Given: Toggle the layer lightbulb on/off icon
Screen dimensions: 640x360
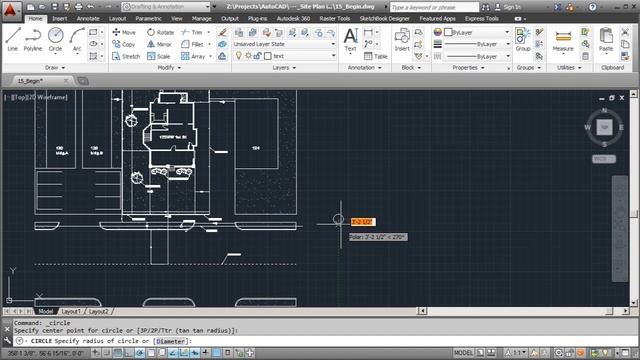Looking at the screenshot, I should click(x=239, y=56).
